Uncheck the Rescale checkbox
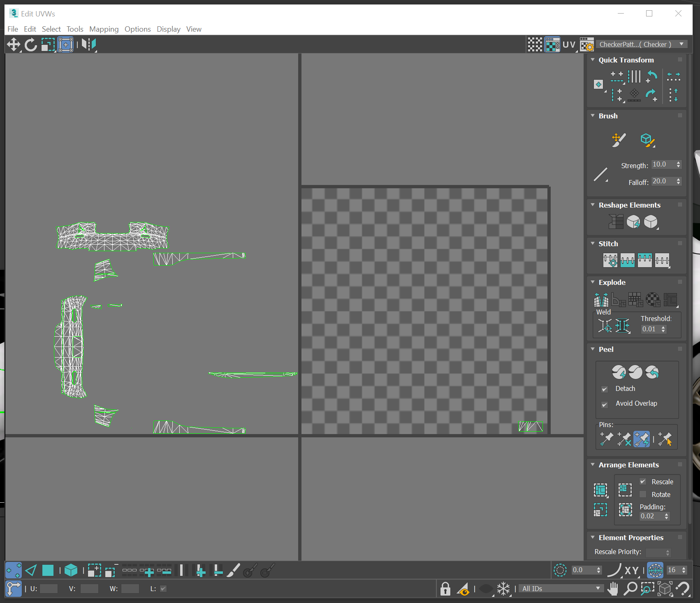 tap(643, 481)
